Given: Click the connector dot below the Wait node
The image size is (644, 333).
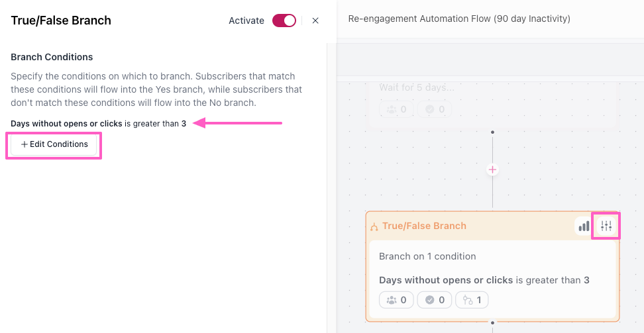Looking at the screenshot, I should (492, 132).
